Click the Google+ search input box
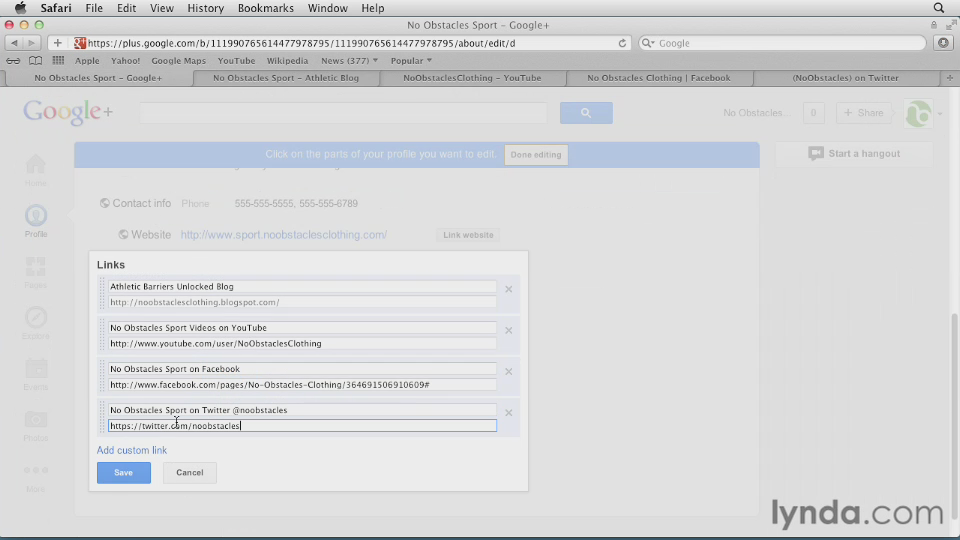960x540 pixels. (x=343, y=113)
